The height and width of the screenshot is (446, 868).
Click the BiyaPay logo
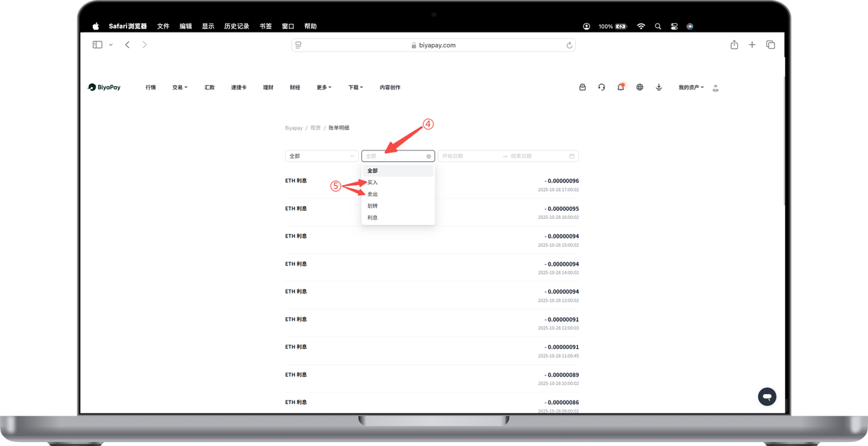(104, 87)
